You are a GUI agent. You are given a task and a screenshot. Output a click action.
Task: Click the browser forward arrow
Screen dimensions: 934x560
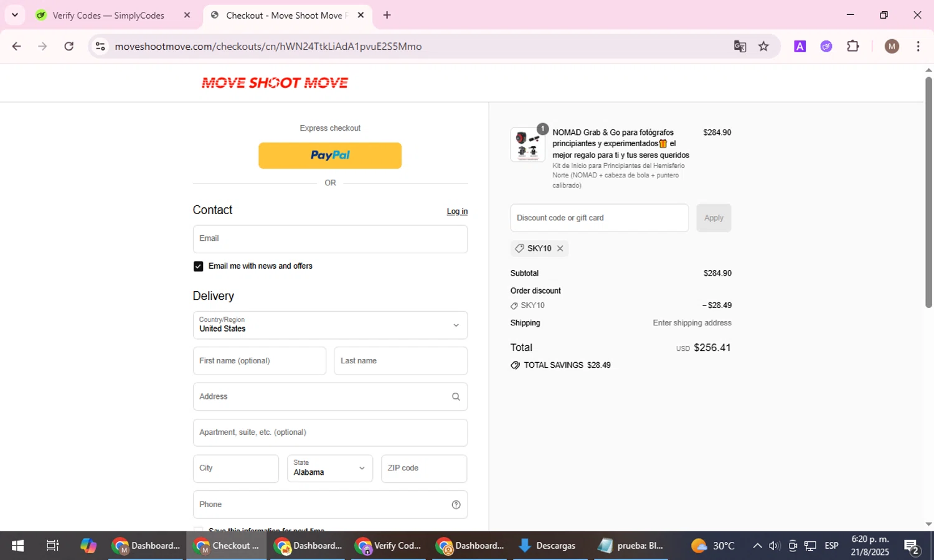click(42, 46)
